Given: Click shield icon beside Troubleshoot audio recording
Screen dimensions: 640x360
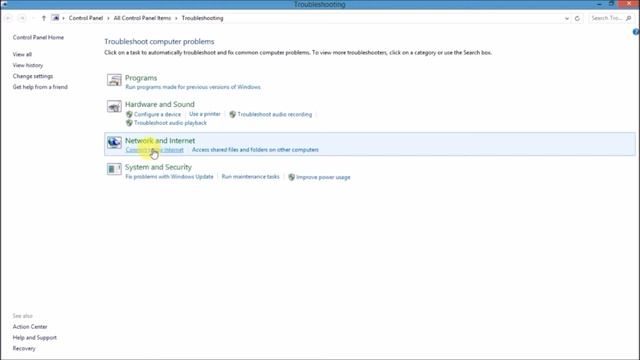Looking at the screenshot, I should click(x=233, y=114).
